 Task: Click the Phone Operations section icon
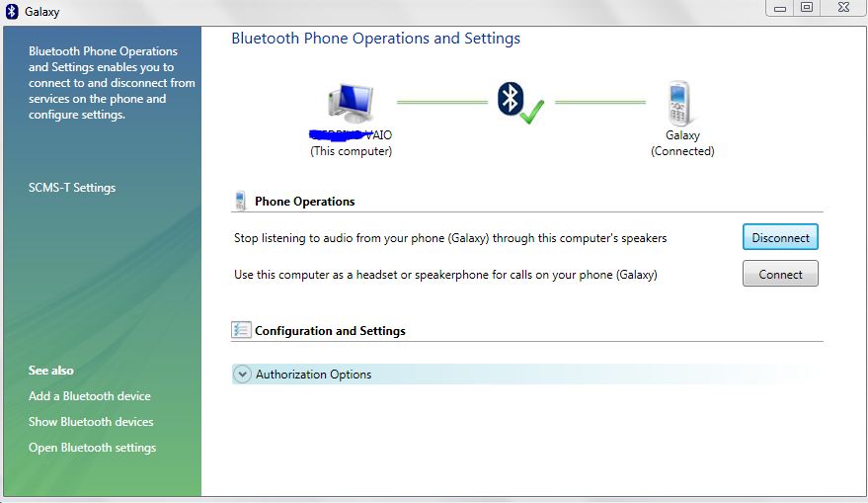tap(240, 202)
